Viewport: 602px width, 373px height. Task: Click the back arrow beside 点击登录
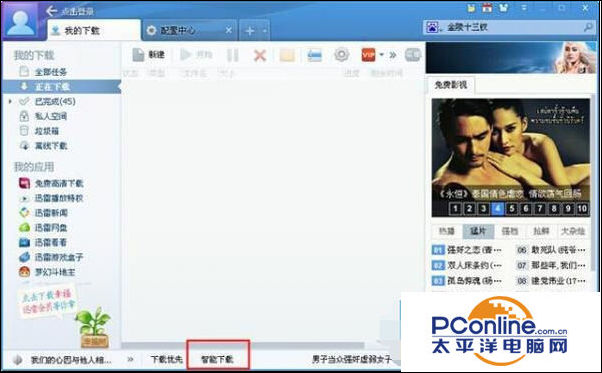coord(51,11)
